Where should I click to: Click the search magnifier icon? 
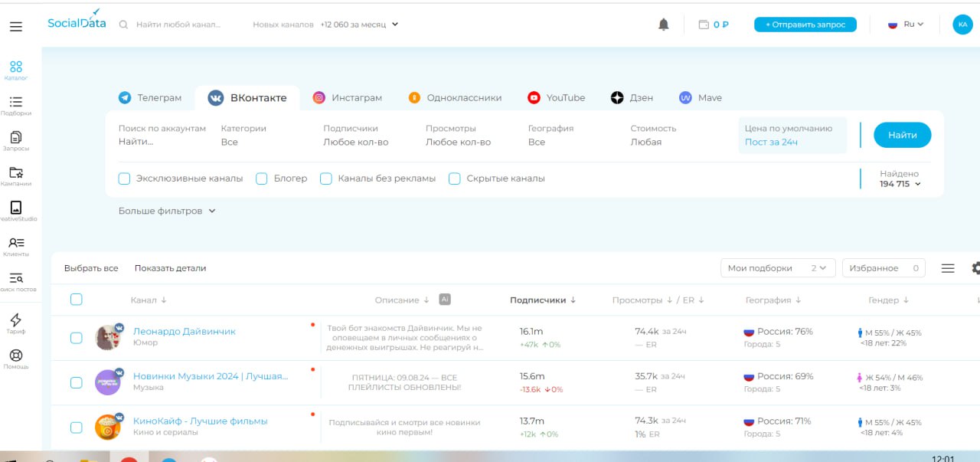(123, 25)
